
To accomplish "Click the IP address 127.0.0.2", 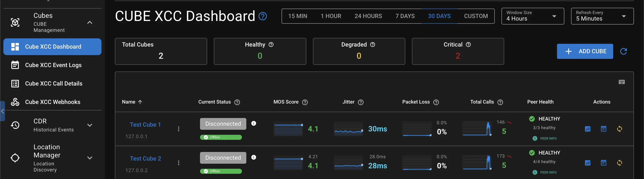I will 136,170.
